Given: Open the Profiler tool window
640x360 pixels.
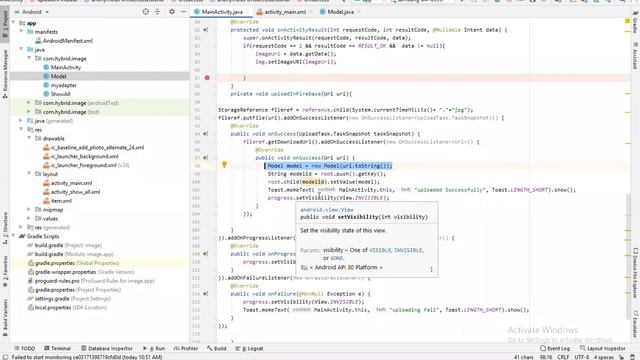Looking at the screenshot, I should 186,349.
